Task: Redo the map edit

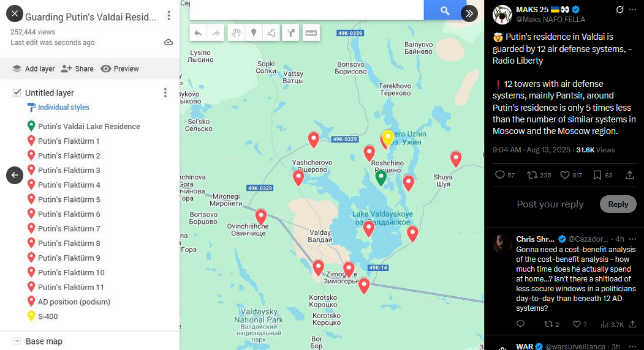Action: click(216, 33)
